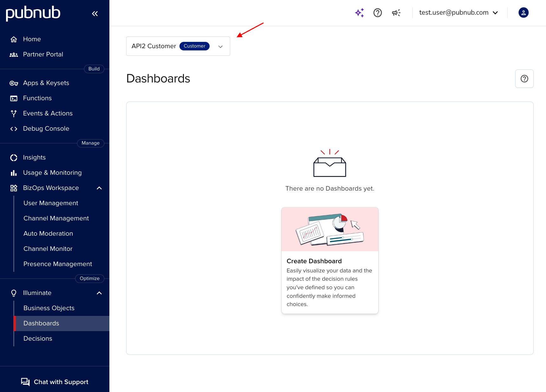Click the PubNub logo
Viewport: 546px width, 392px height.
[x=33, y=13]
